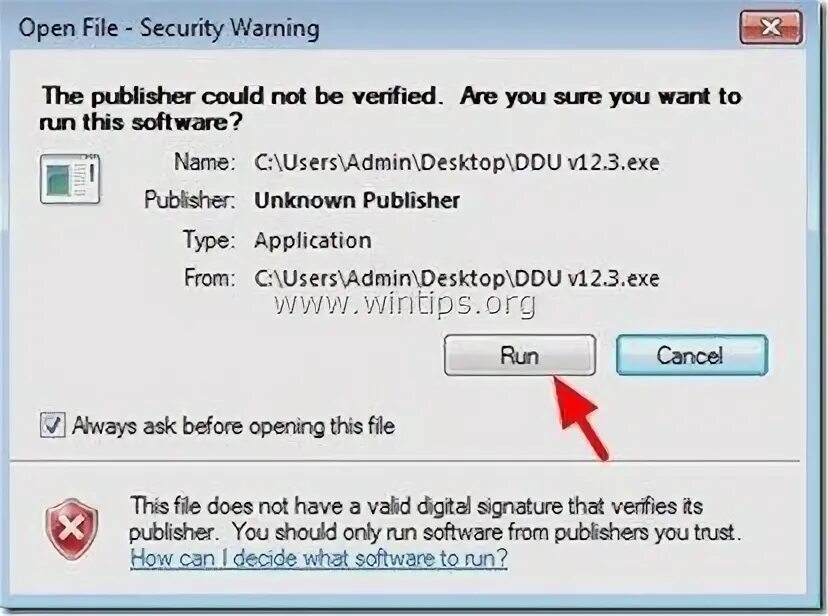Click the digital signature warning message text
Image resolution: width=828 pixels, height=616 pixels.
pos(435,518)
